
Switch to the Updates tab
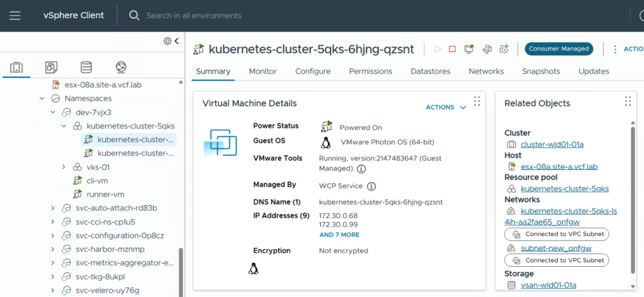click(594, 72)
